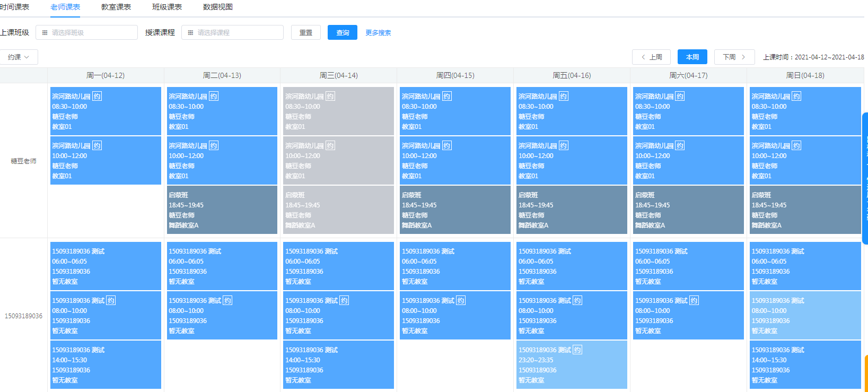Click the 周五(04-16) column header

(572, 75)
